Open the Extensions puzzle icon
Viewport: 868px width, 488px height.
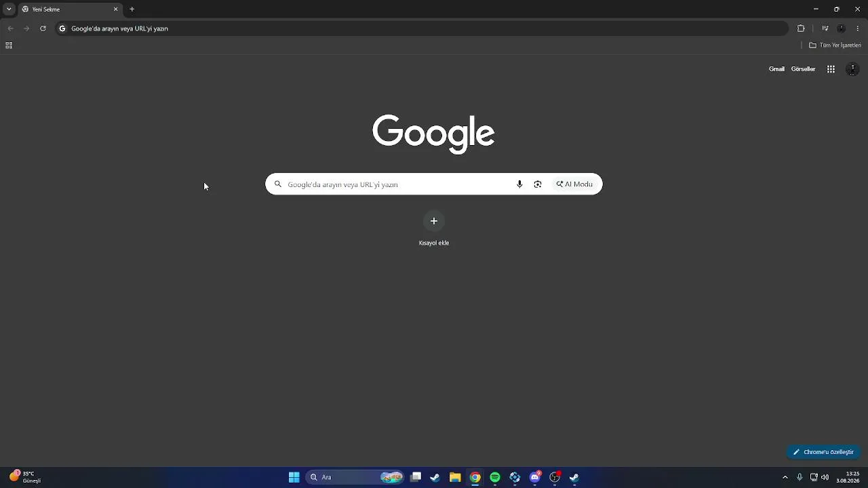pyautogui.click(x=801, y=28)
